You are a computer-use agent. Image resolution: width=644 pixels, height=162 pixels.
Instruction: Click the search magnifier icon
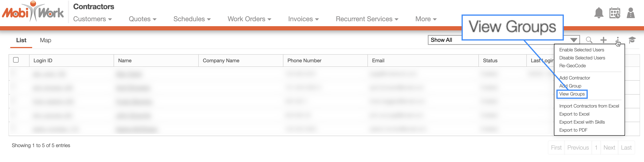click(x=589, y=40)
